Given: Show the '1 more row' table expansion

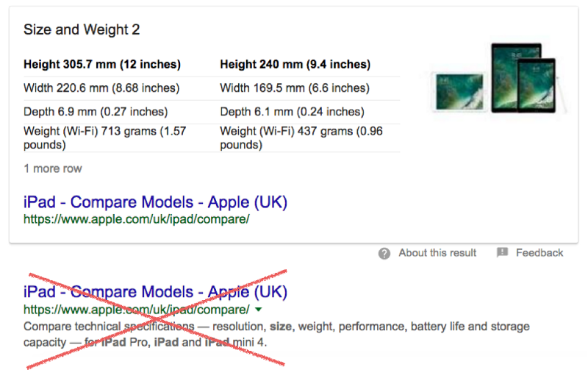Looking at the screenshot, I should [x=53, y=168].
